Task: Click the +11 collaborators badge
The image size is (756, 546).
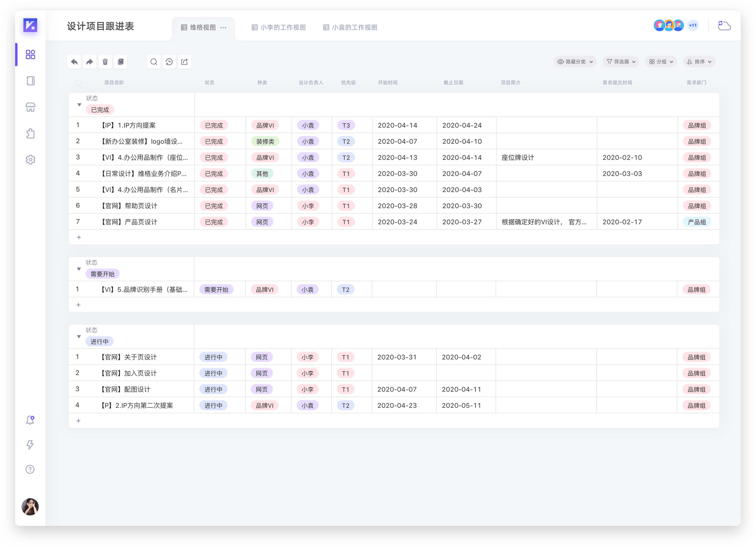Action: pyautogui.click(x=693, y=25)
